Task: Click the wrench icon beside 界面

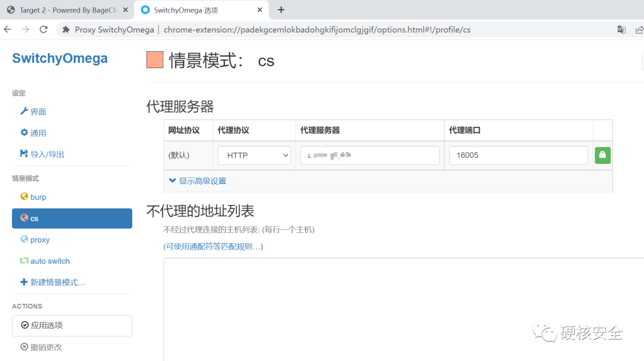Action: tap(24, 111)
